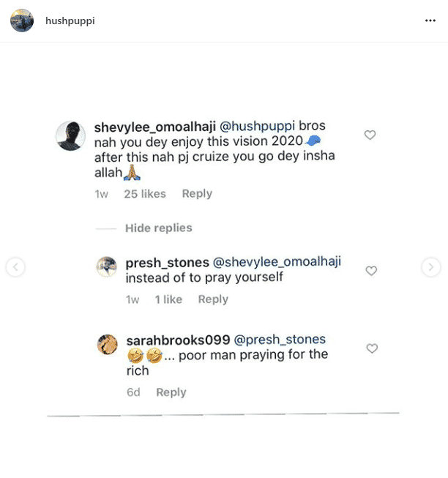This screenshot has height=478, width=448.
Task: Open the three-dot more options menu
Action: coord(430,20)
